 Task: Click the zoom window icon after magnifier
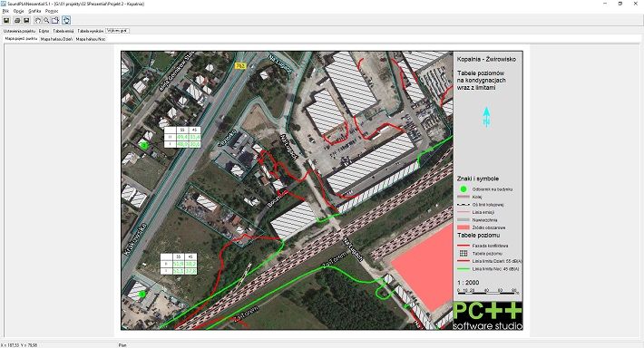[55, 20]
